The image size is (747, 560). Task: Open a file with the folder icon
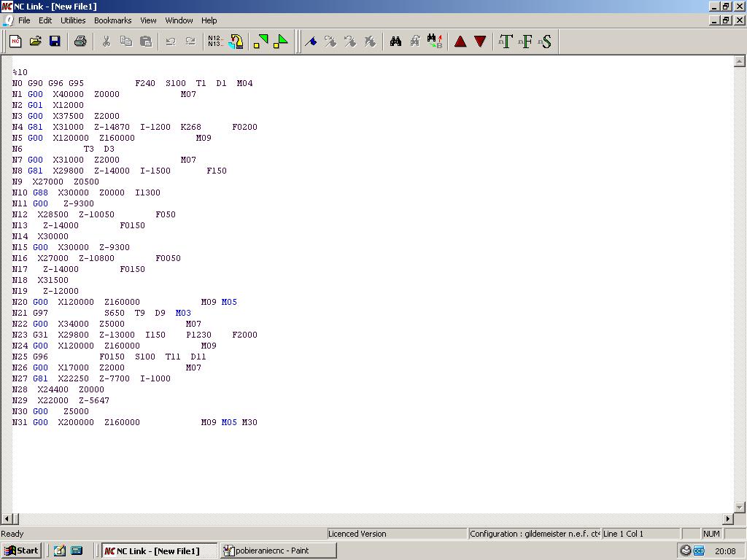click(35, 42)
